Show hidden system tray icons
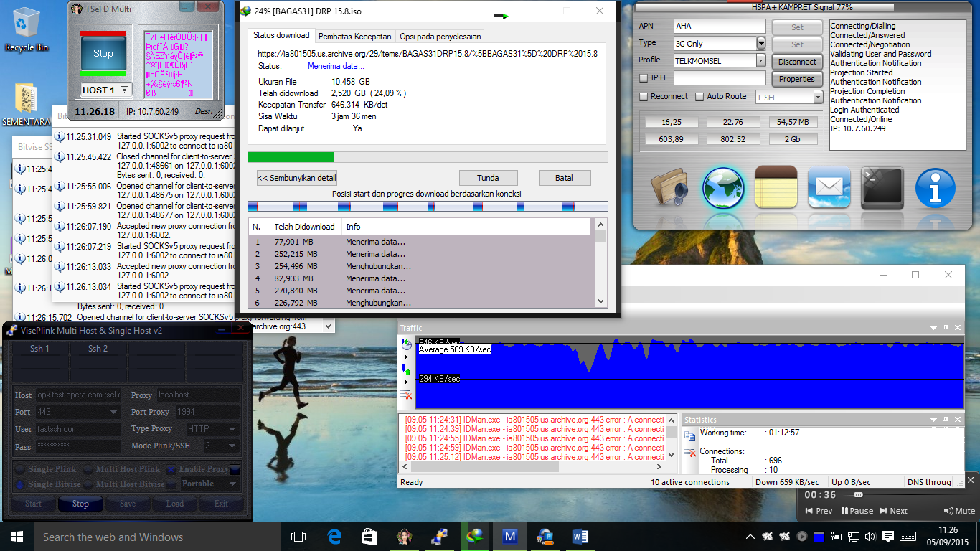Image resolution: width=980 pixels, height=551 pixels. pos(750,537)
